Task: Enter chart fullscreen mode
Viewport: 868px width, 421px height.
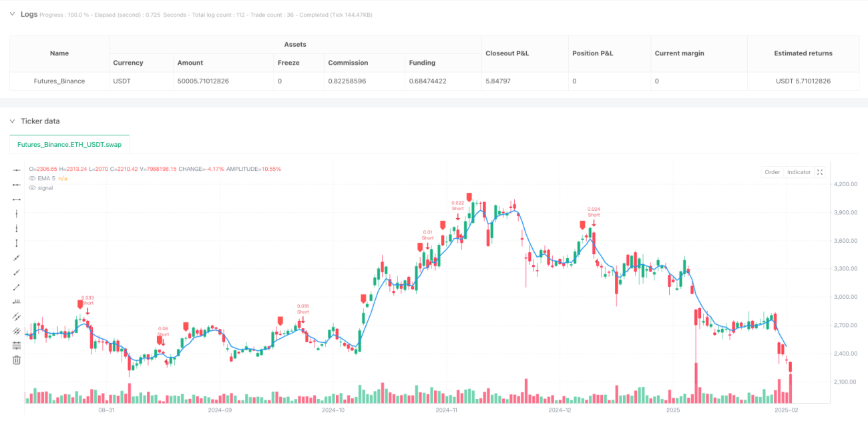Action: (820, 172)
